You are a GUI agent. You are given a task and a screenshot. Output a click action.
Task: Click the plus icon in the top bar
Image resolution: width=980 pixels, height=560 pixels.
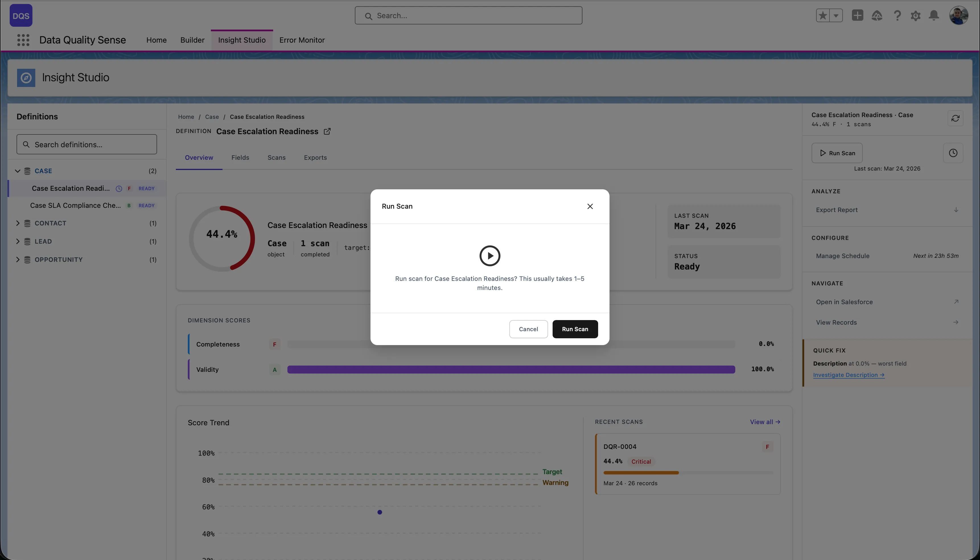(857, 15)
